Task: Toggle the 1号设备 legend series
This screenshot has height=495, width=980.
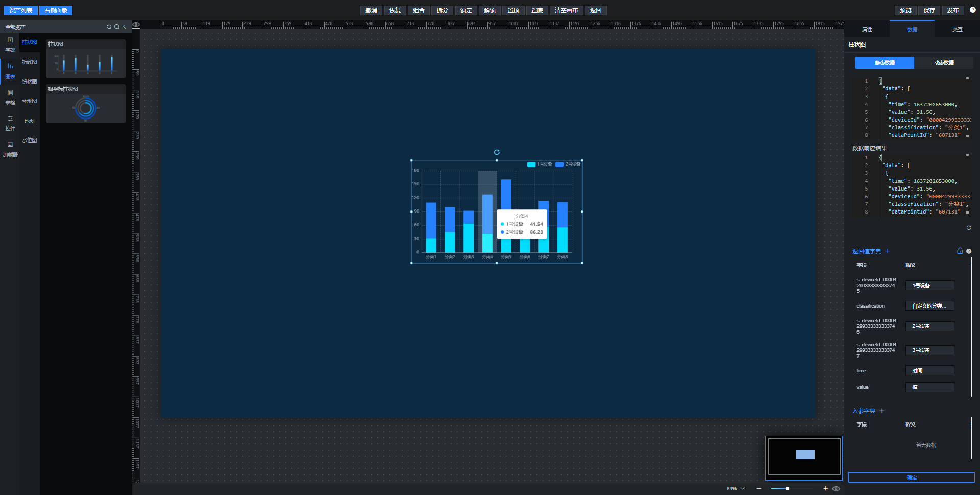Action: tap(540, 164)
